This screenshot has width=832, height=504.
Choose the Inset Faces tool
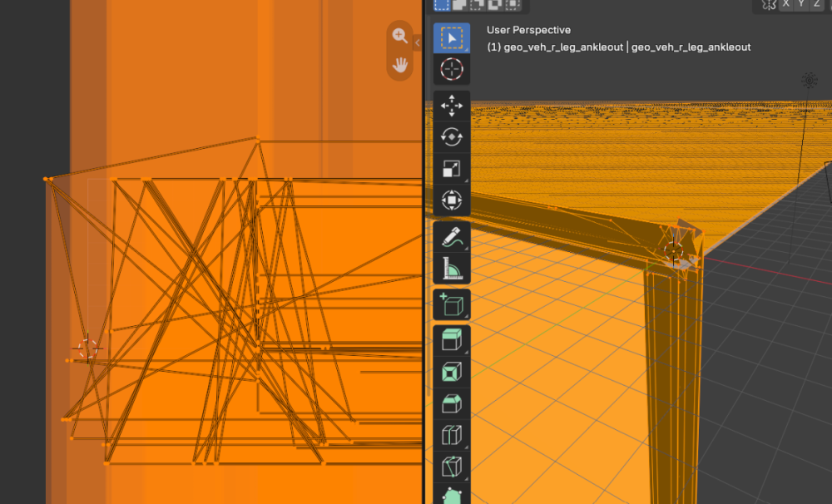452,372
